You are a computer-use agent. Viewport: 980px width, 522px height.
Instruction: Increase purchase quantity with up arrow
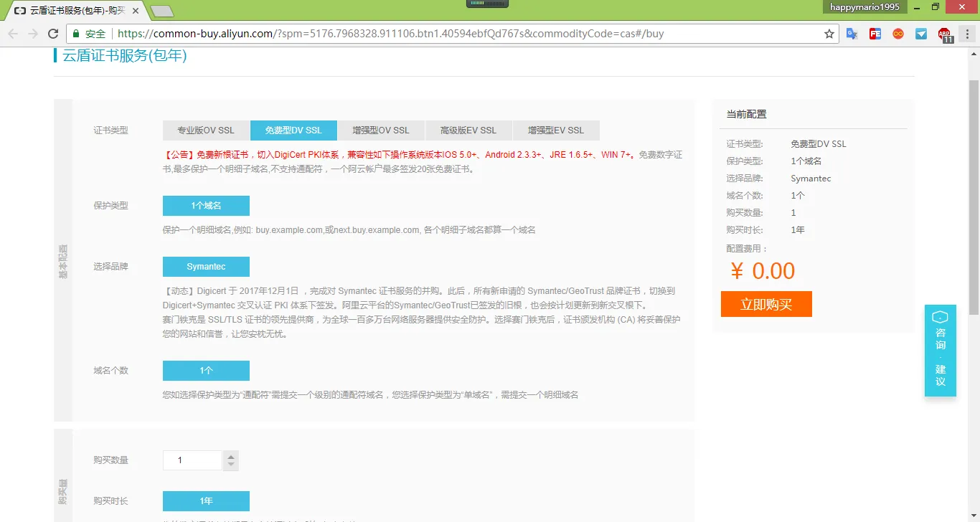pyautogui.click(x=230, y=456)
